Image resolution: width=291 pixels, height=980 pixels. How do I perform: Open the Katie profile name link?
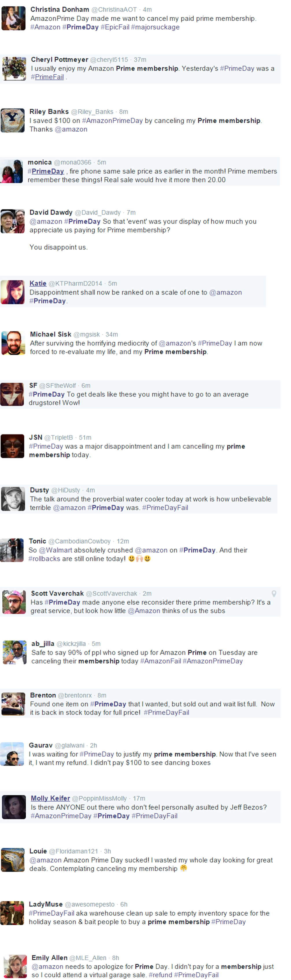(x=38, y=283)
